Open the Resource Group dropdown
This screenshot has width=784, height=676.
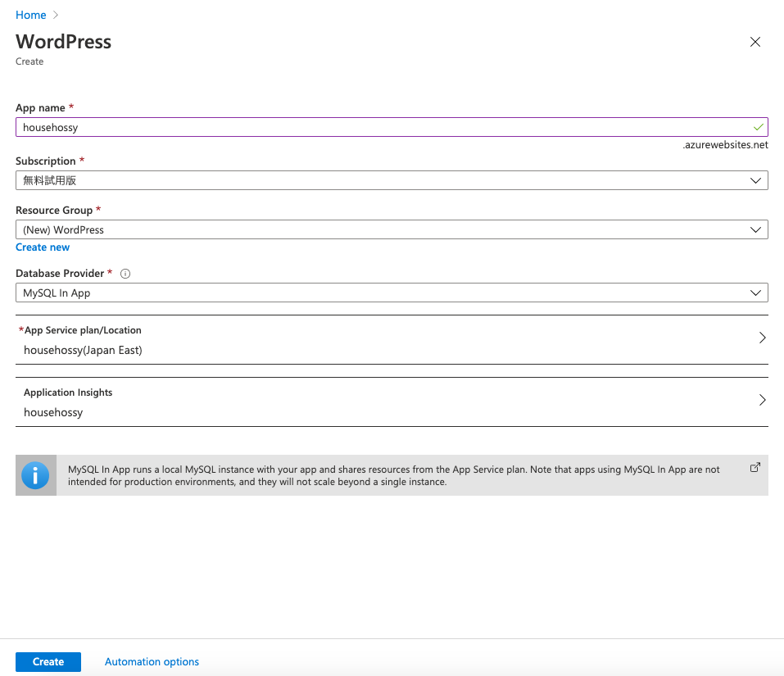pos(392,229)
